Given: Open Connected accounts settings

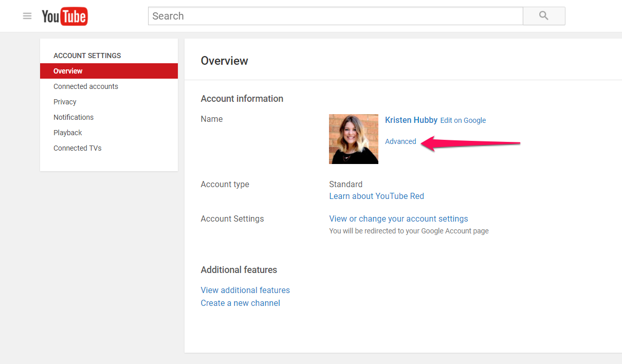Looking at the screenshot, I should coord(86,86).
